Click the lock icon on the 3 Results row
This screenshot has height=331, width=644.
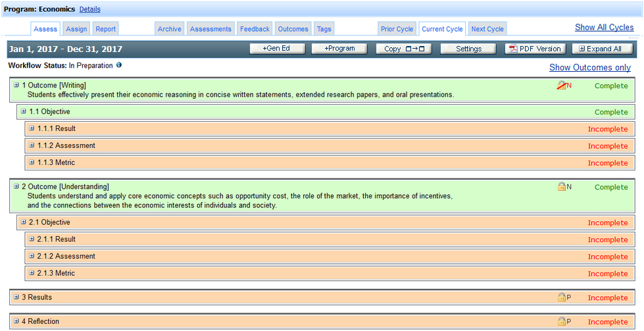561,297
